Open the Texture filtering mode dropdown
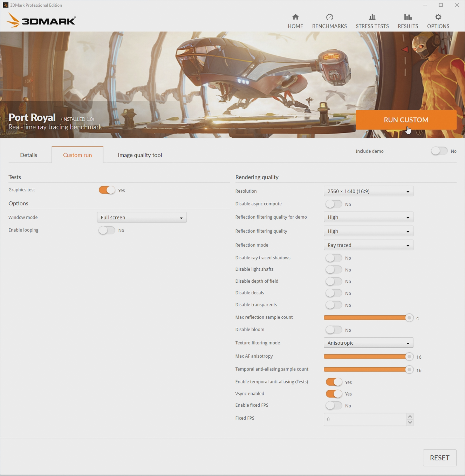Image resolution: width=465 pixels, height=476 pixels. tap(368, 343)
